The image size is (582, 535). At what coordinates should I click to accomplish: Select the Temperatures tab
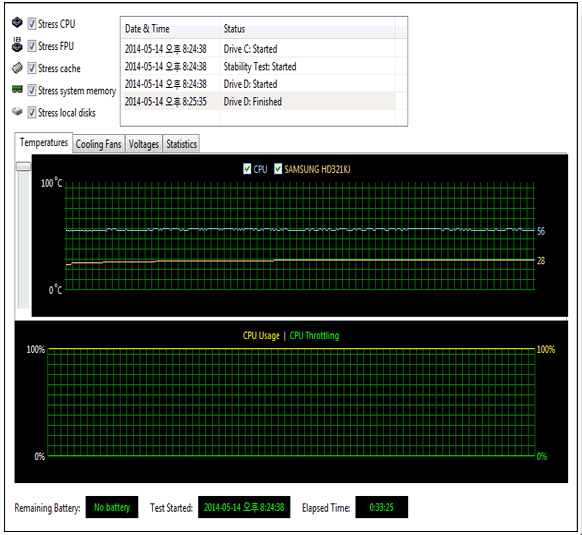(x=44, y=143)
